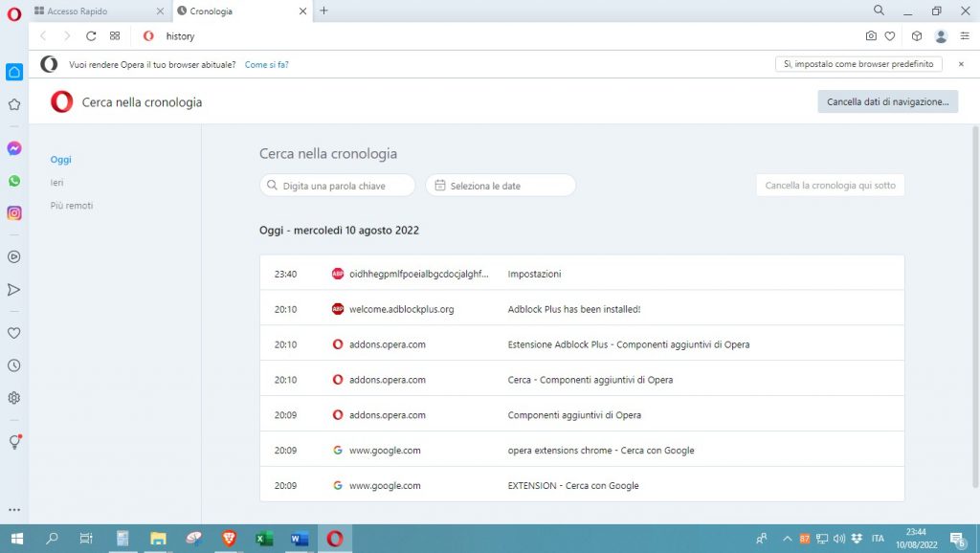Open the Adblock Plus has been installed entry

[x=573, y=309]
